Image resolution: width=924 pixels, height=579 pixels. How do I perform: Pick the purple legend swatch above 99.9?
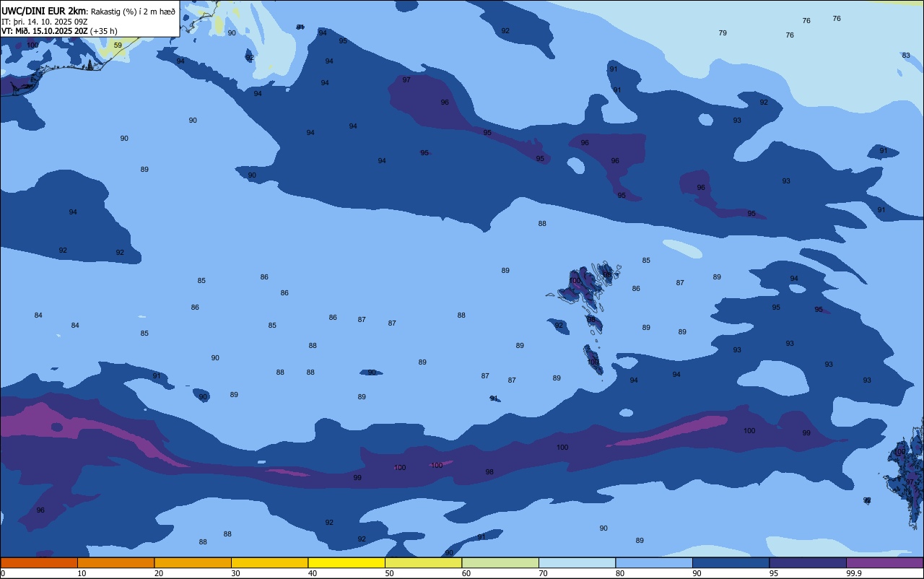(x=884, y=562)
